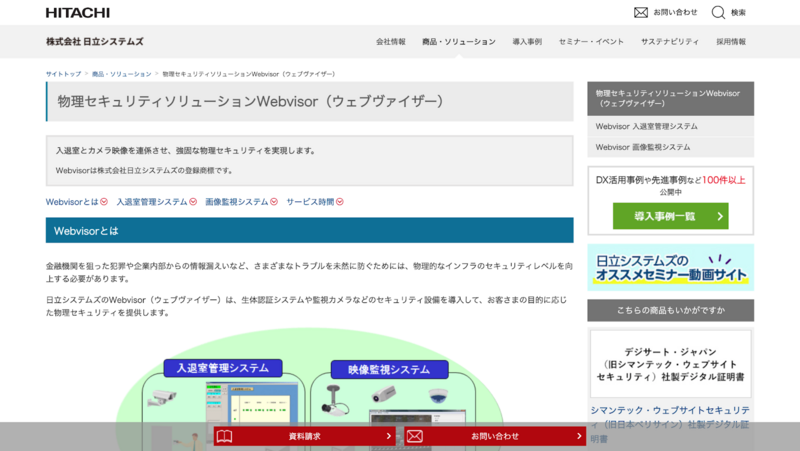This screenshot has height=451, width=800.
Task: Click the HITACHI logo
Action: click(78, 13)
